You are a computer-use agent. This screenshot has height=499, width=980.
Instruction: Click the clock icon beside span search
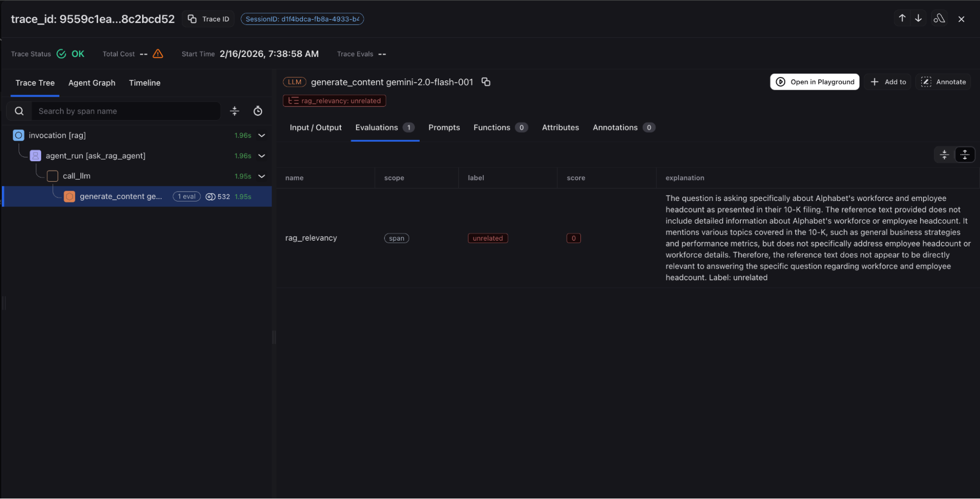(257, 111)
